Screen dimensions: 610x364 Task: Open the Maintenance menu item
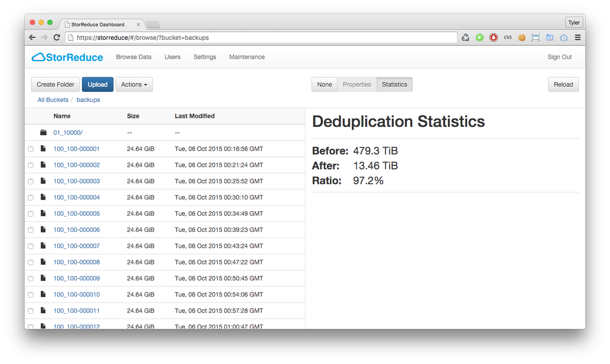coord(247,57)
